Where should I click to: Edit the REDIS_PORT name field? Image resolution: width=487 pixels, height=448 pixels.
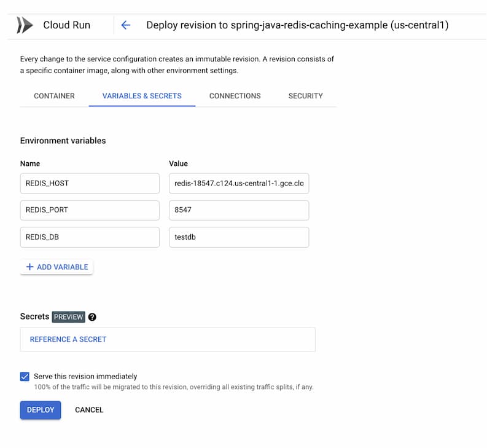(90, 210)
